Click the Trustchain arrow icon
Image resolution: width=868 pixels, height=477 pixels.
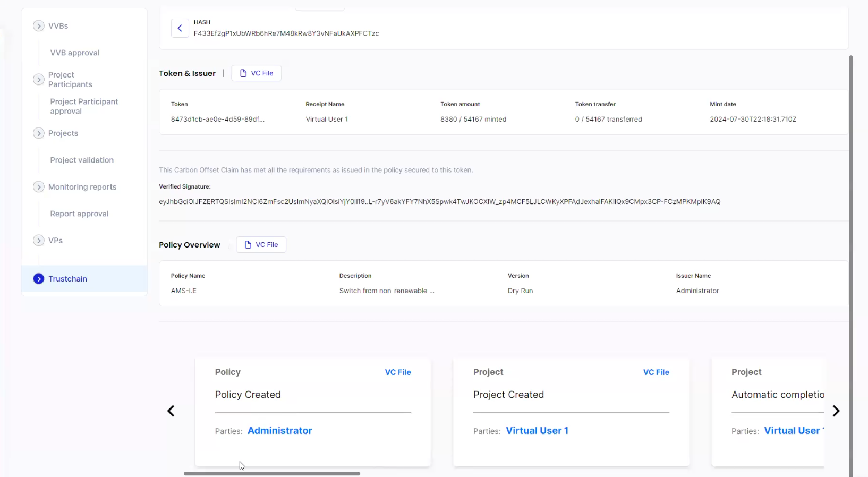click(39, 279)
